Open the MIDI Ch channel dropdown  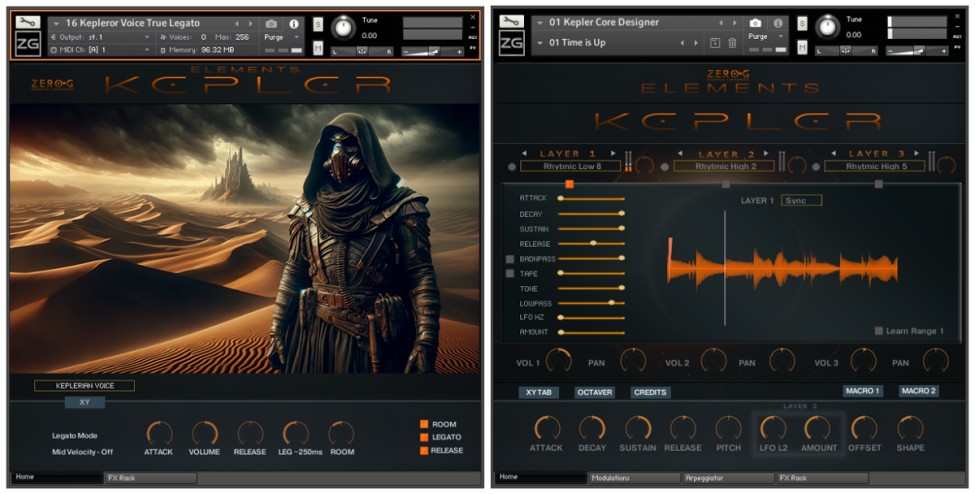pos(147,49)
